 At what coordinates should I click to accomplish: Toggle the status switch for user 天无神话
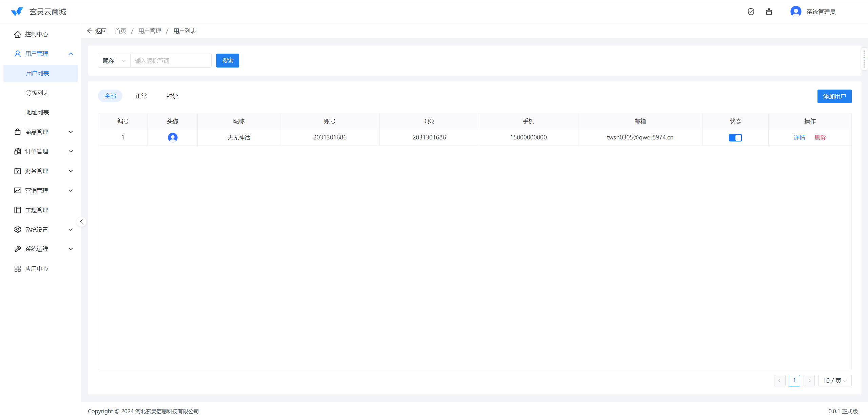point(735,138)
